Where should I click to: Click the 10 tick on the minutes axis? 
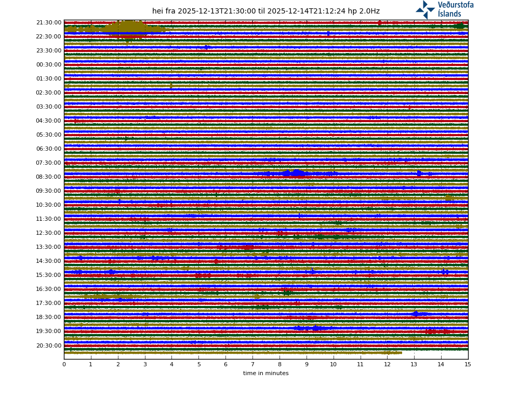click(333, 365)
